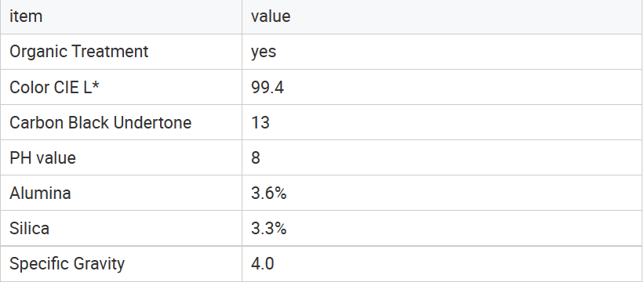Select the value 13 cell
Screen dimensions: 644x282
tap(442, 122)
